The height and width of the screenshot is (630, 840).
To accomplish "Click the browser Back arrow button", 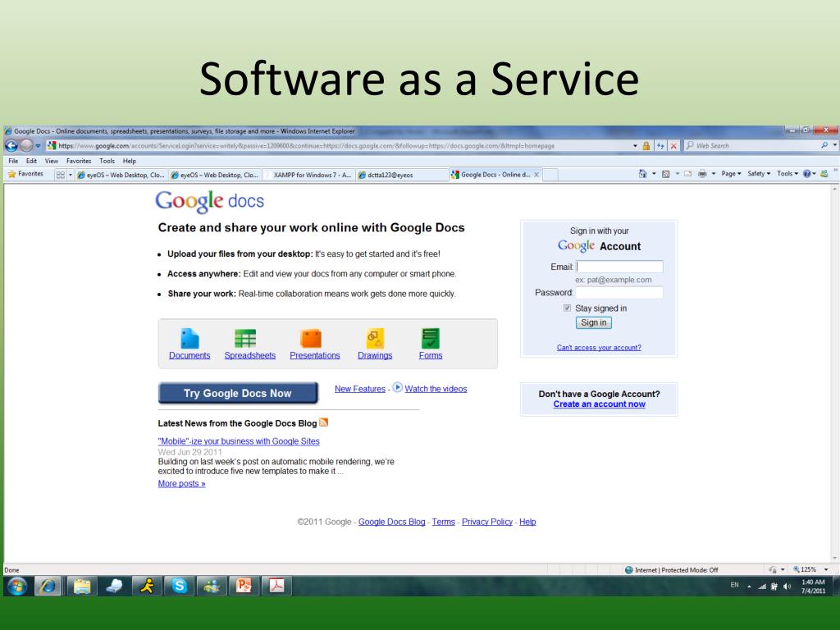I will [11, 146].
